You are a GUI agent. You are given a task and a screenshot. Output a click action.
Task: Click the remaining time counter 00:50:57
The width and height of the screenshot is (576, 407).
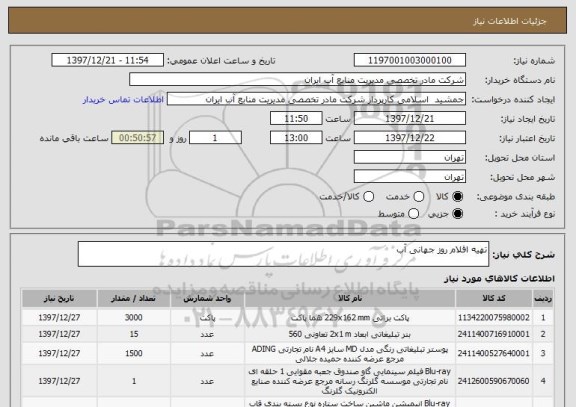(x=137, y=138)
